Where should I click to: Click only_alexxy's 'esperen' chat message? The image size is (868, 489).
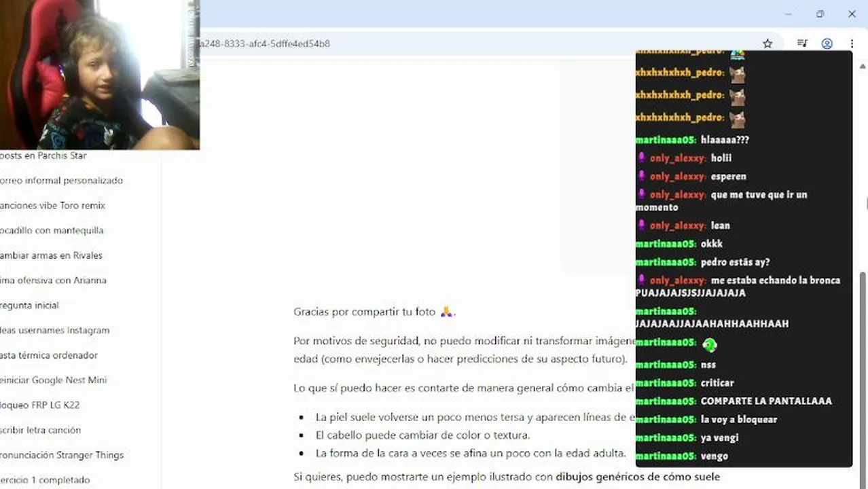(729, 177)
